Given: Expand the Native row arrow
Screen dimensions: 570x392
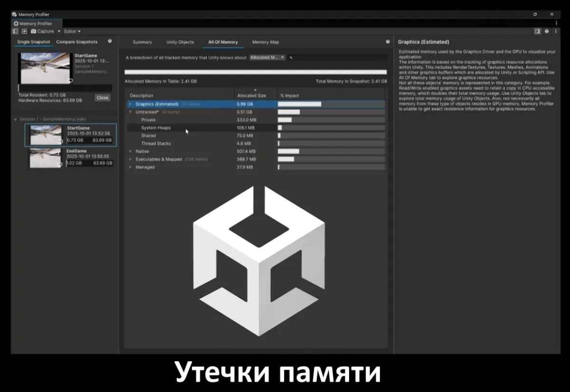Looking at the screenshot, I should [x=131, y=152].
